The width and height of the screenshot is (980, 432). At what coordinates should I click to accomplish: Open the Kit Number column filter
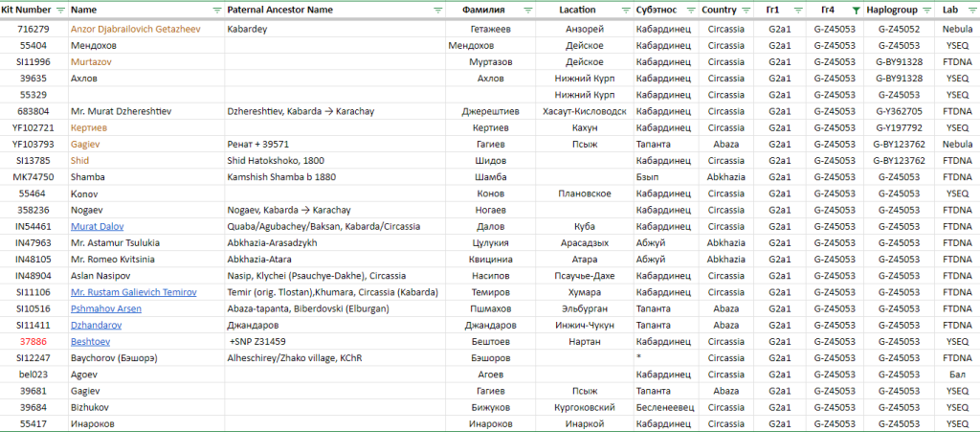click(61, 10)
